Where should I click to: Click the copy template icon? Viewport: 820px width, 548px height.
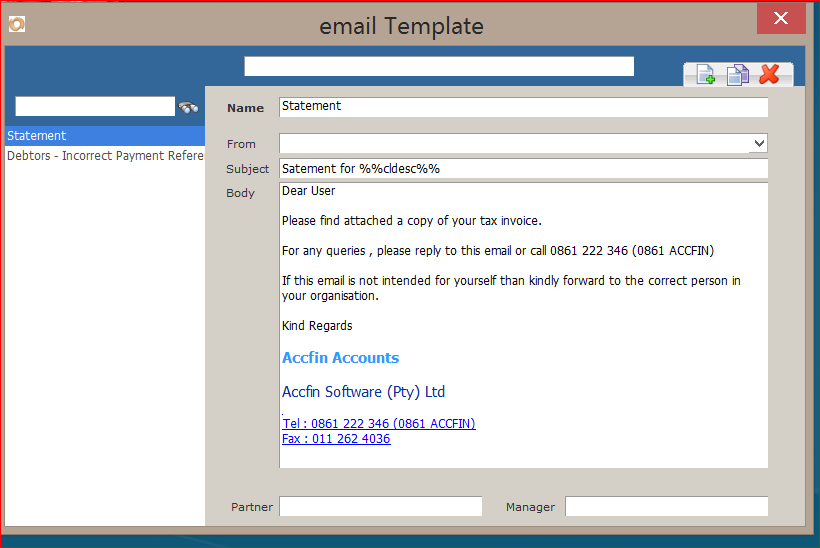click(738, 74)
